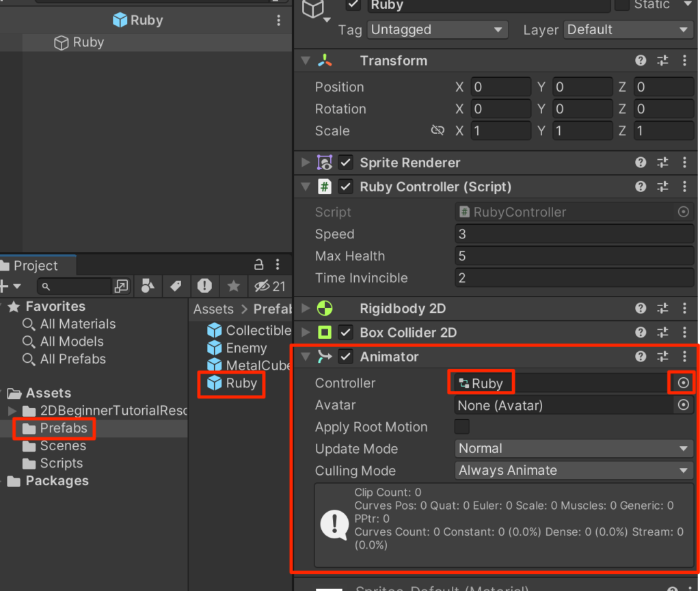The height and width of the screenshot is (591, 700).
Task: Expand the Sprite Renderer foldout
Action: click(x=306, y=163)
